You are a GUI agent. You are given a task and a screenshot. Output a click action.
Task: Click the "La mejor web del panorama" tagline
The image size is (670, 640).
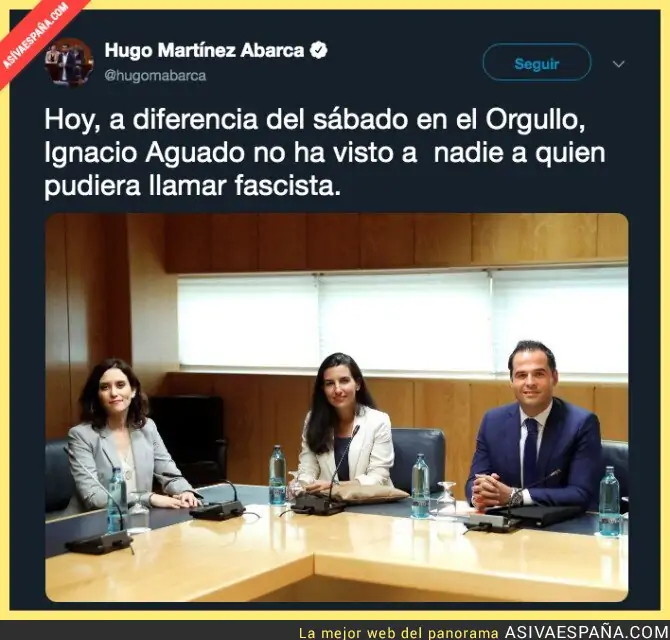399,633
